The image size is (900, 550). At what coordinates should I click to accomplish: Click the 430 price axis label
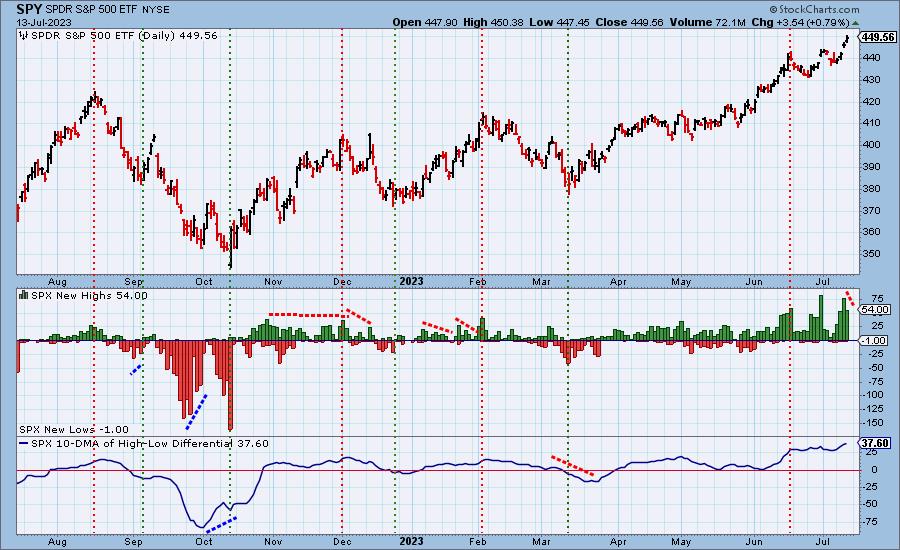872,79
